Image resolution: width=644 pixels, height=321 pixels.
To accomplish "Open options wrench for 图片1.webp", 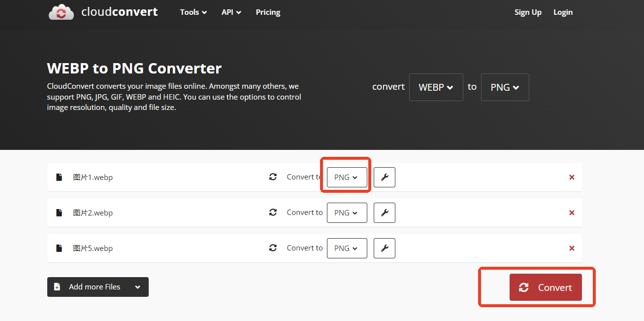I will pyautogui.click(x=385, y=178).
